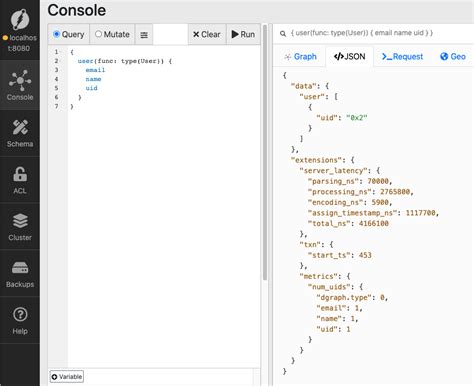The height and width of the screenshot is (386, 474).
Task: Open the Backups sidebar section
Action: click(x=20, y=274)
